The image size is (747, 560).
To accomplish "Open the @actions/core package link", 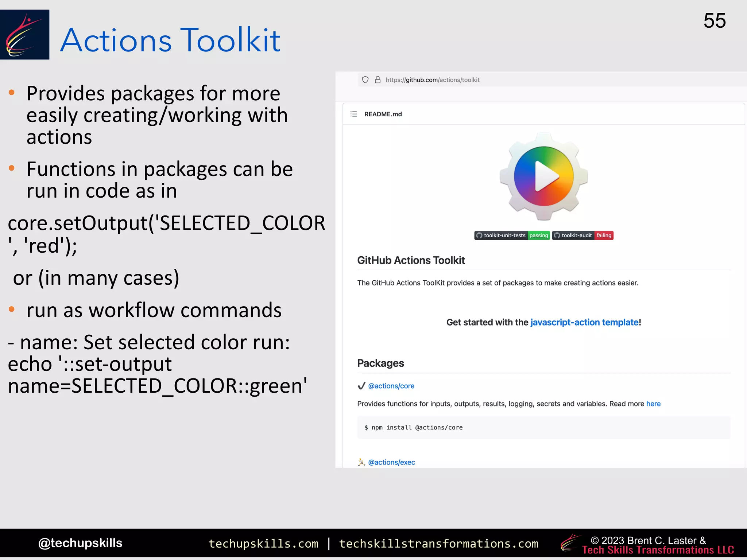I will 391,386.
